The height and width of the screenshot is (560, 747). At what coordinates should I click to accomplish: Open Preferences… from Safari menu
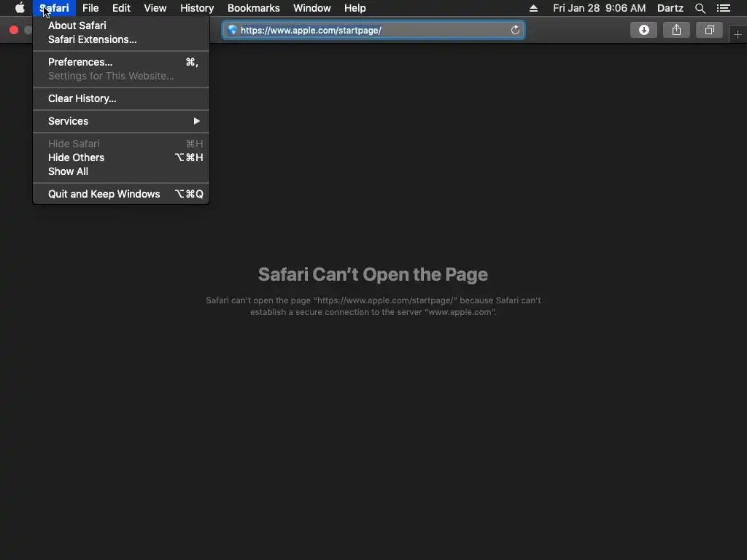pos(121,62)
